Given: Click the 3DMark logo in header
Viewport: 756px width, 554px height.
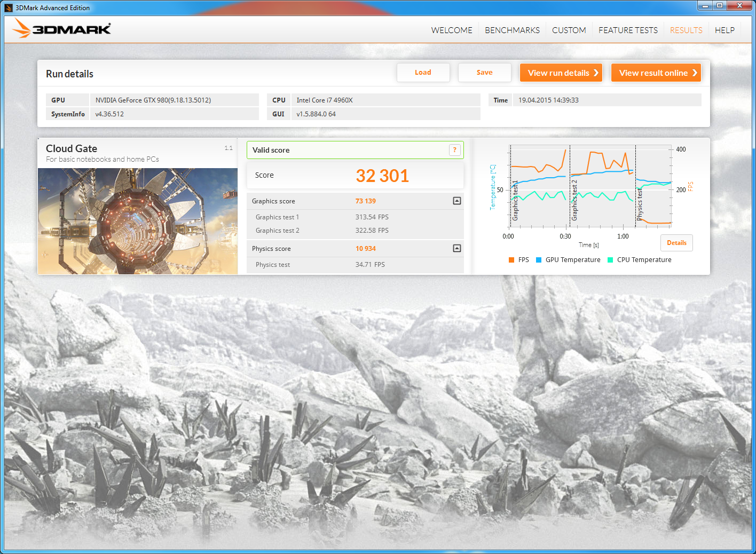Looking at the screenshot, I should click(x=61, y=29).
